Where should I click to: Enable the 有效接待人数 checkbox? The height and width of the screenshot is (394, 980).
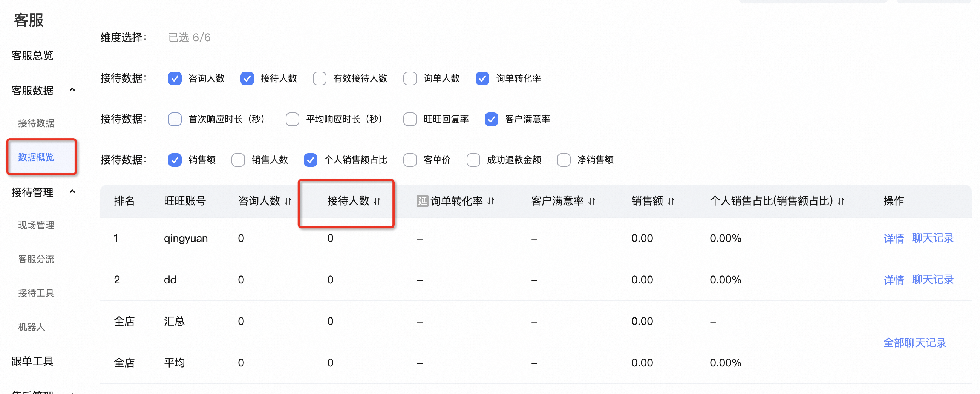(320, 78)
